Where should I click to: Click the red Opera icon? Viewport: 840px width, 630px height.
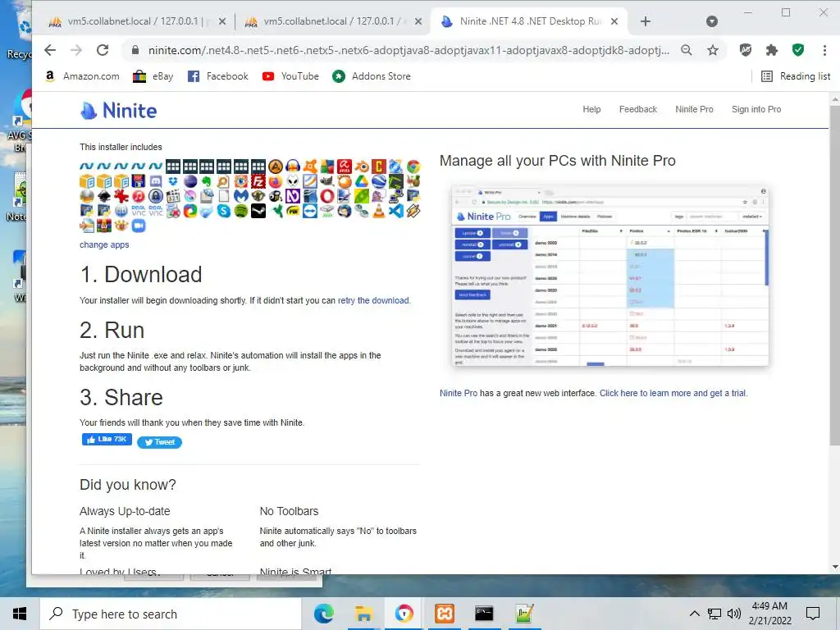pos(327,196)
